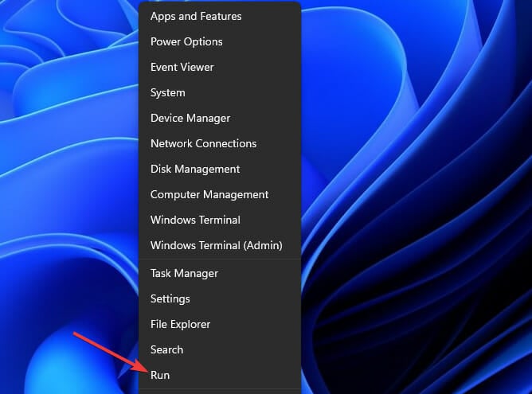Open Apps and Features from the menu
The width and height of the screenshot is (532, 394).
[220, 16]
